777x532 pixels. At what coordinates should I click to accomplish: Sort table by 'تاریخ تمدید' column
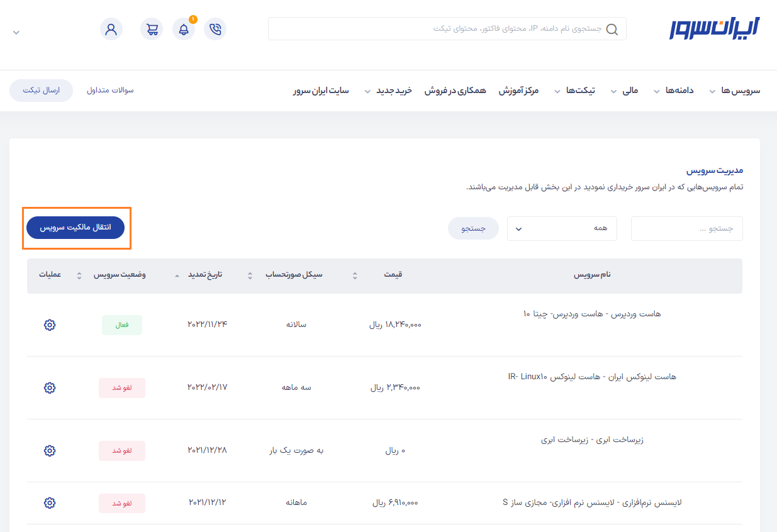(x=204, y=275)
